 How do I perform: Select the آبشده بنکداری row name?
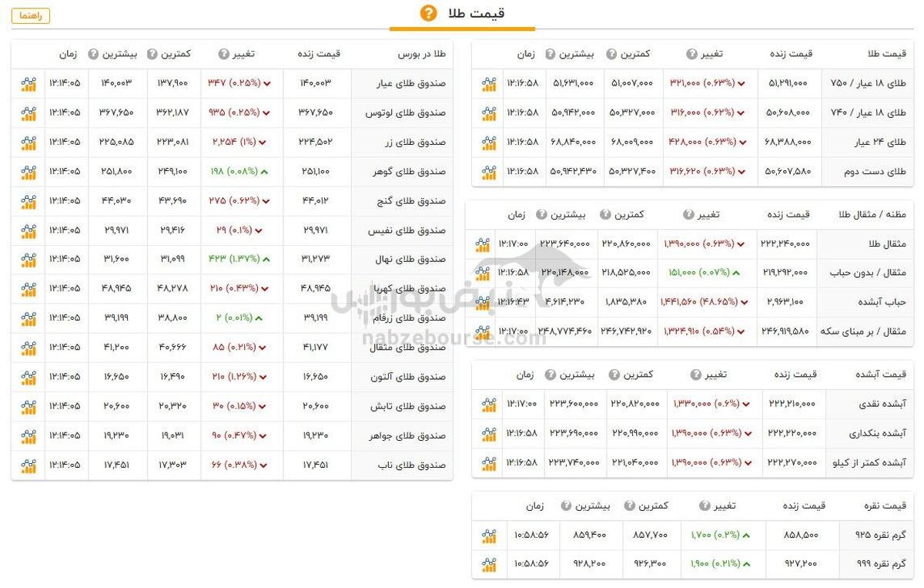coord(877,434)
